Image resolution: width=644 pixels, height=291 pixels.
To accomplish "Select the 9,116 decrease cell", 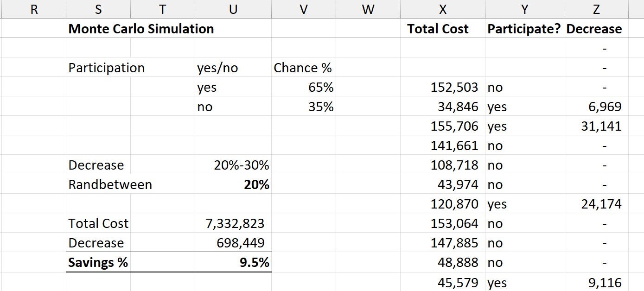I will click(596, 282).
